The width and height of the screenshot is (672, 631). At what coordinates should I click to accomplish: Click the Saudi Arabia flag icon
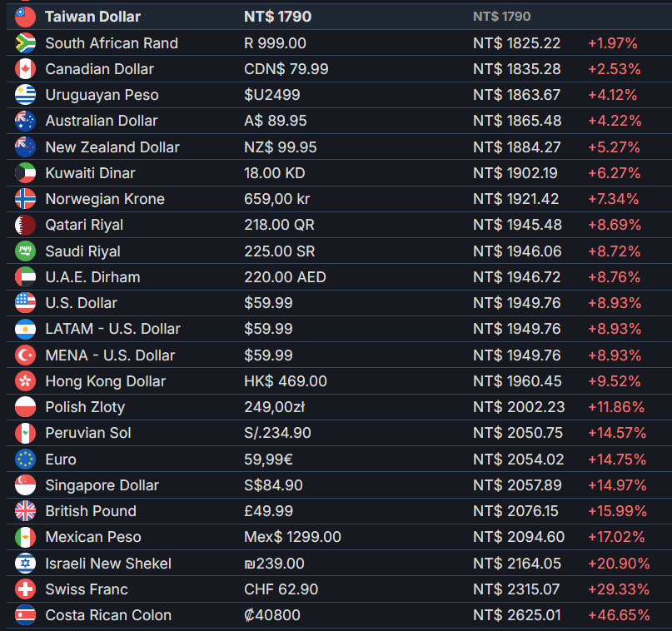click(25, 251)
